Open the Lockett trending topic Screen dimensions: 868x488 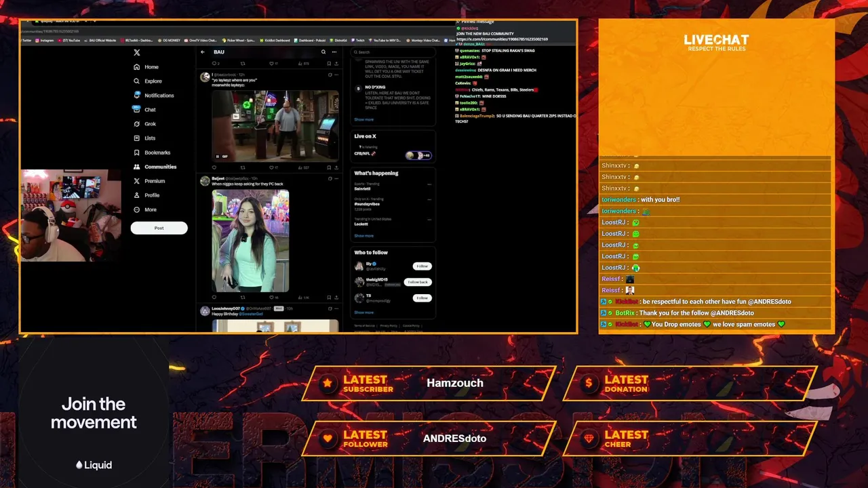pos(361,224)
